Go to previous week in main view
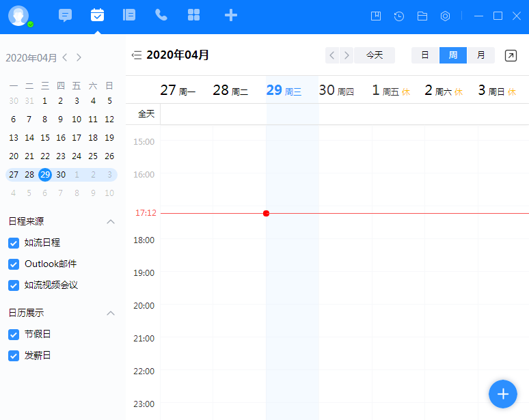The height and width of the screenshot is (420, 529). 332,55
